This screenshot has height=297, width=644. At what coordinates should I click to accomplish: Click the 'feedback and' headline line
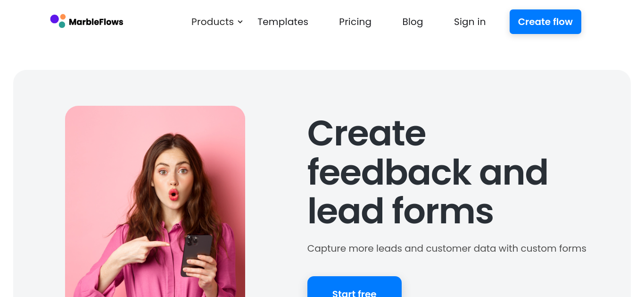tap(428, 172)
